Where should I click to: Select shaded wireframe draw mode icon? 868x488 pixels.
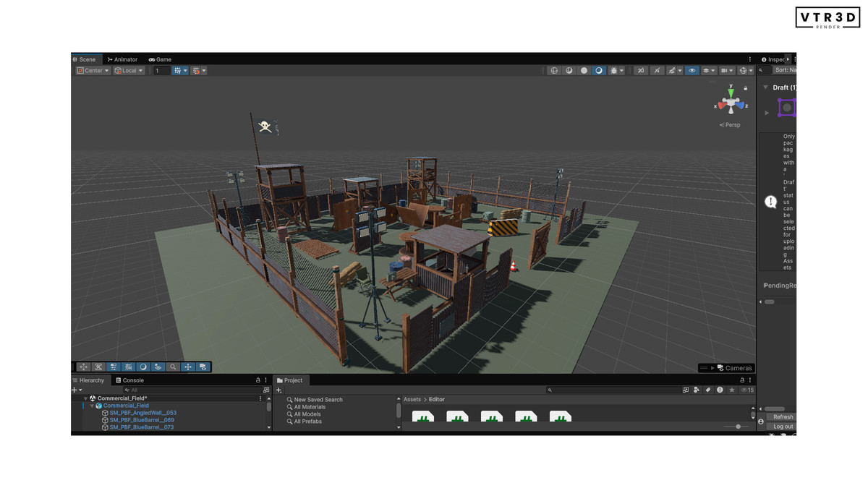pos(569,71)
